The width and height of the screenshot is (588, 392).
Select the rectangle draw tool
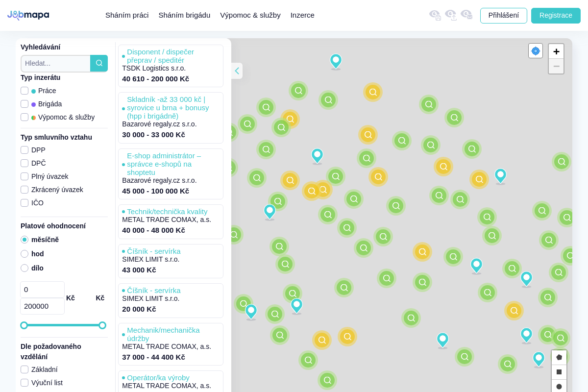pos(559,372)
